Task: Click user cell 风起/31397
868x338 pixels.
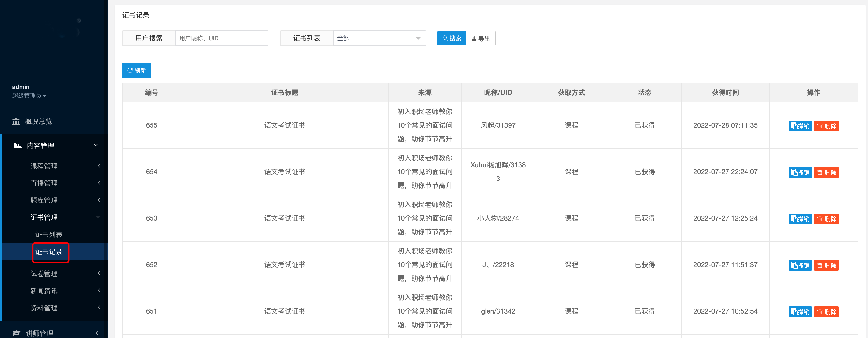Action: (498, 125)
